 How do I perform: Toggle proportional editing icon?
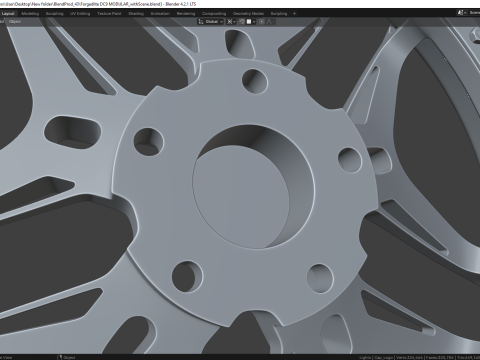262,22
